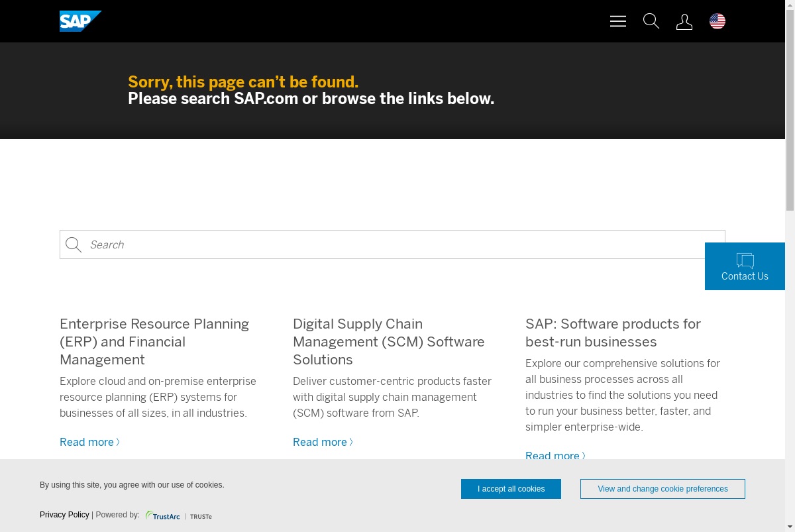
Task: Open the Digital Supply Chain Management heading
Action: click(389, 342)
